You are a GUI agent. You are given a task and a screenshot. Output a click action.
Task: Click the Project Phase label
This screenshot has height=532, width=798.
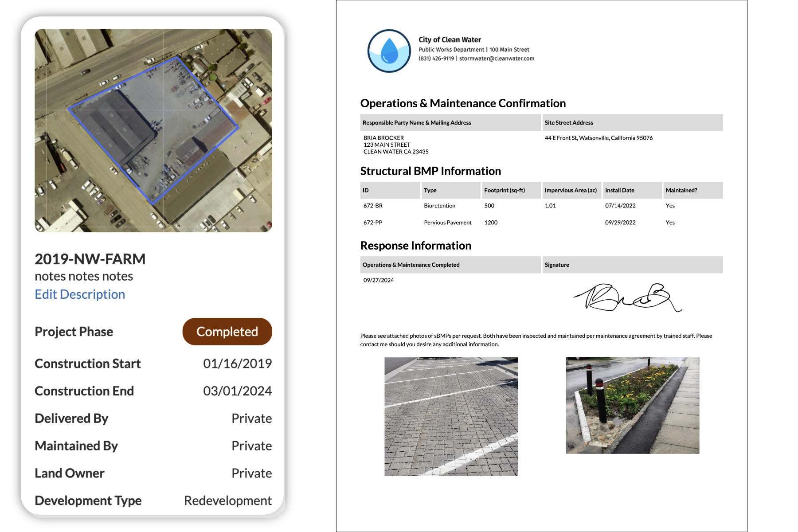[74, 332]
